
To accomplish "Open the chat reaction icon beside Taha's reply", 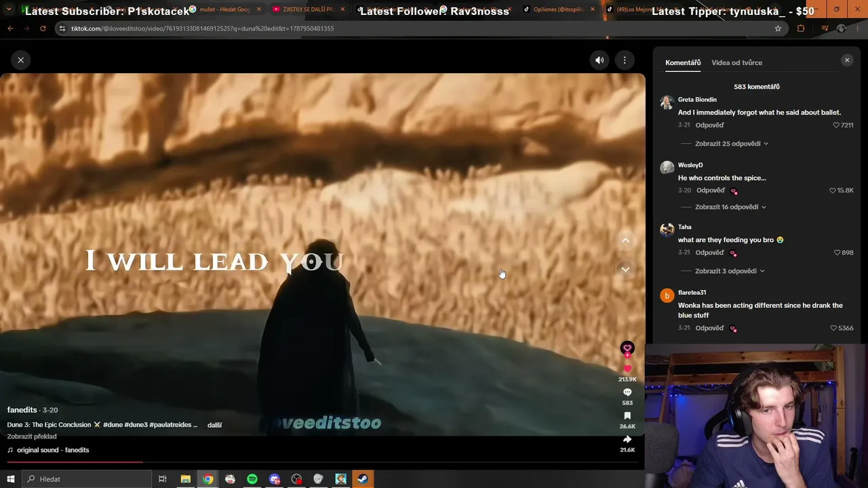I will [733, 253].
